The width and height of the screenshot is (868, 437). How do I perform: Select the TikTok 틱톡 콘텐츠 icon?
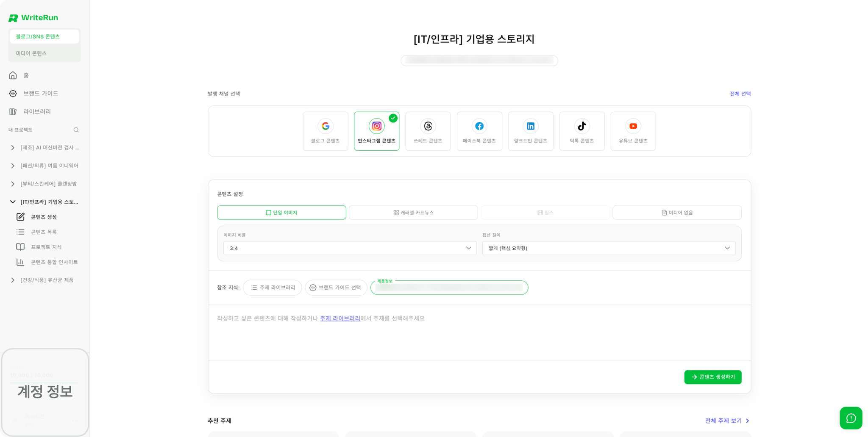click(582, 126)
